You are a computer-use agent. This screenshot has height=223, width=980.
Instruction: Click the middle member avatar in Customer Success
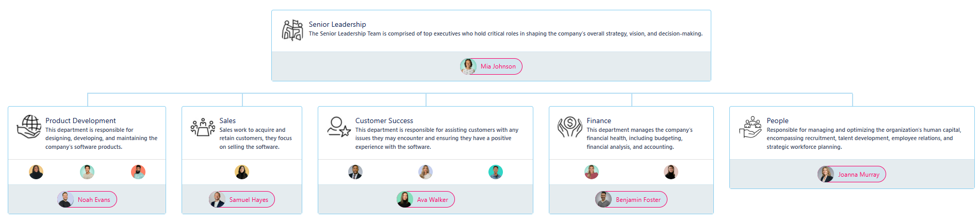coord(426,172)
